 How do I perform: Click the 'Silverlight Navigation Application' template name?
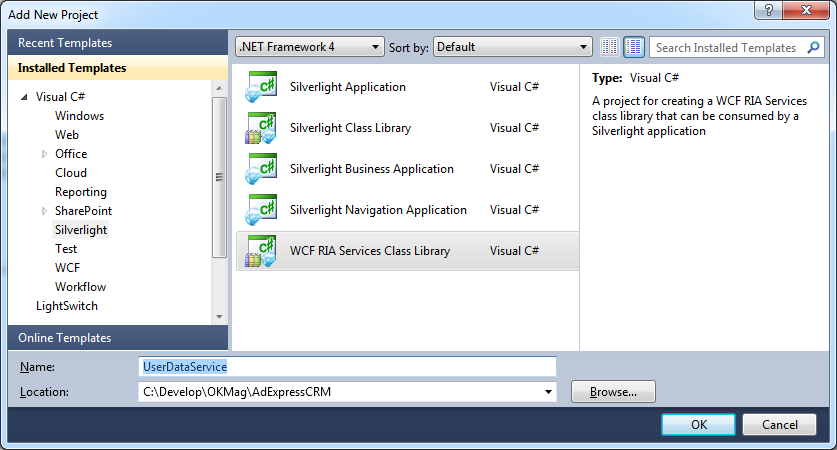378,210
